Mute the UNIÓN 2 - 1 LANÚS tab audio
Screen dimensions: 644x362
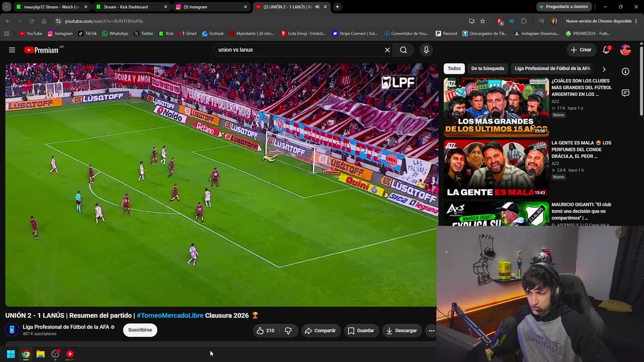[x=317, y=7]
